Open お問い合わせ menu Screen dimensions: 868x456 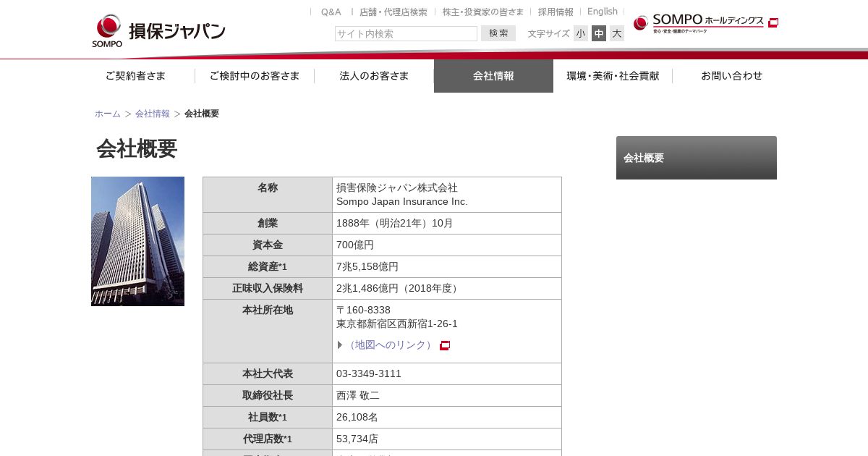(x=732, y=76)
